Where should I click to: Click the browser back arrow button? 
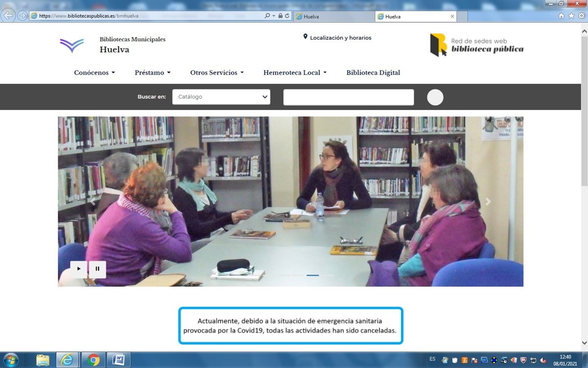[8, 16]
